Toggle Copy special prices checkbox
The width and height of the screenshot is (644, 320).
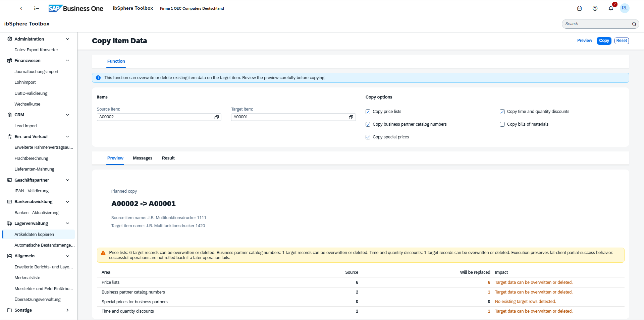[x=368, y=137]
